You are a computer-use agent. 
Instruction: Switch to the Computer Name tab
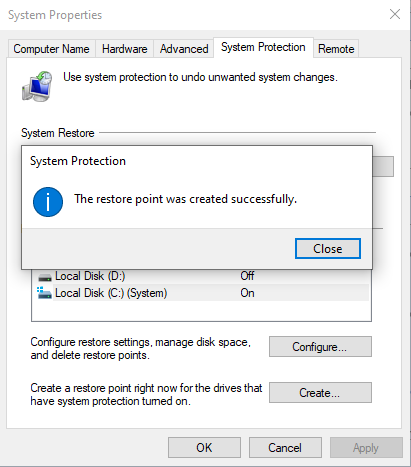click(51, 49)
